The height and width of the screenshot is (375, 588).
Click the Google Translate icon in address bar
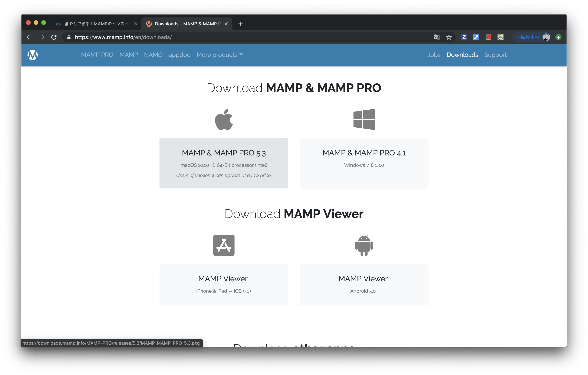tap(437, 37)
